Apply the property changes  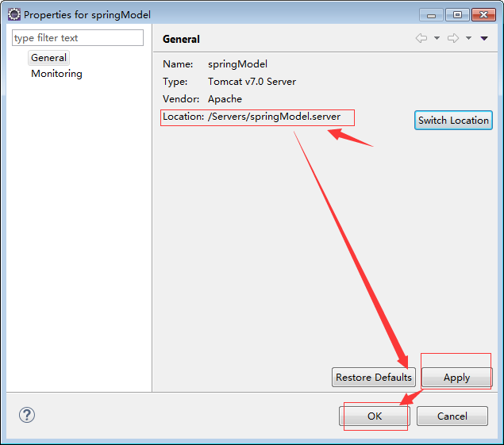point(456,378)
